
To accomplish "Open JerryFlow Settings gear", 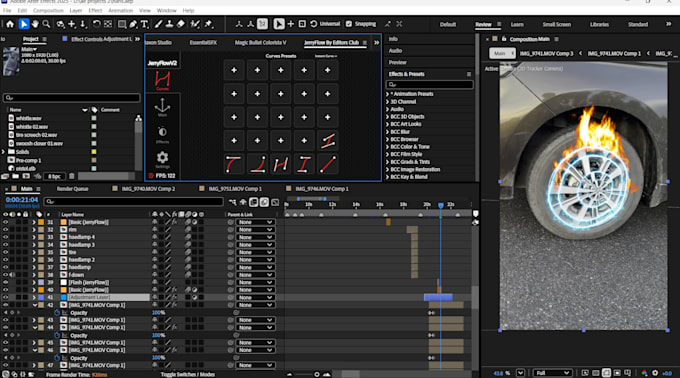I will click(x=162, y=159).
